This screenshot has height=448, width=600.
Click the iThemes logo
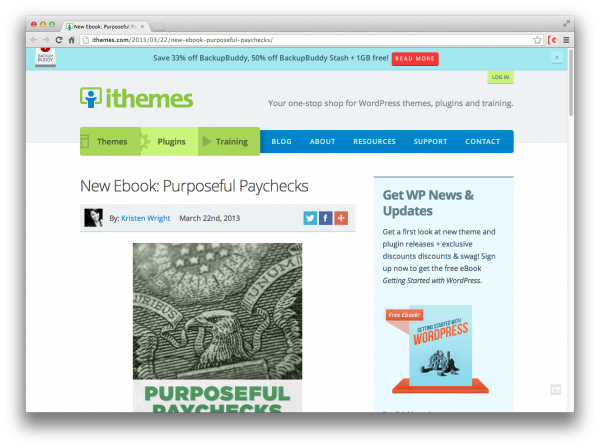pyautogui.click(x=137, y=98)
